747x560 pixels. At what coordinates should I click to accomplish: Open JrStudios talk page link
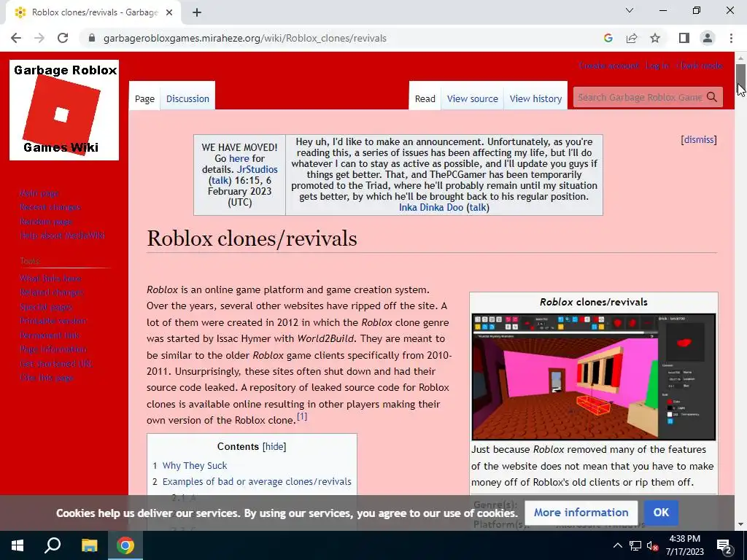click(x=220, y=181)
